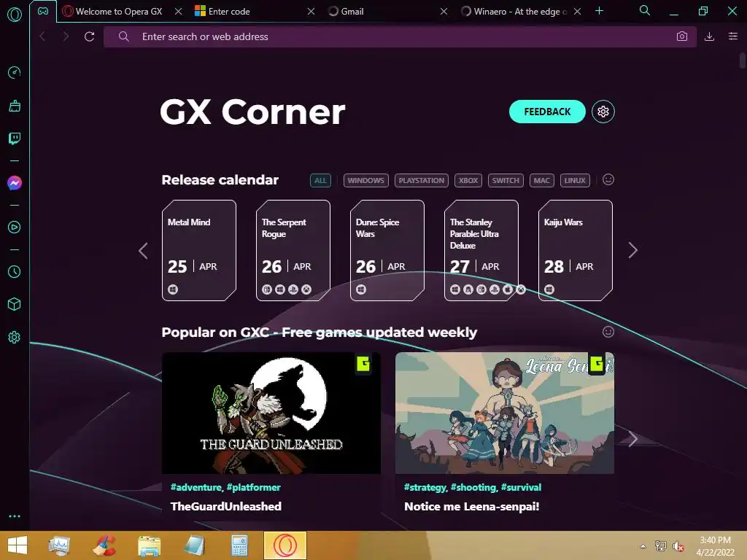The height and width of the screenshot is (560, 747).
Task: Open Metal Mind release card
Action: 199,251
